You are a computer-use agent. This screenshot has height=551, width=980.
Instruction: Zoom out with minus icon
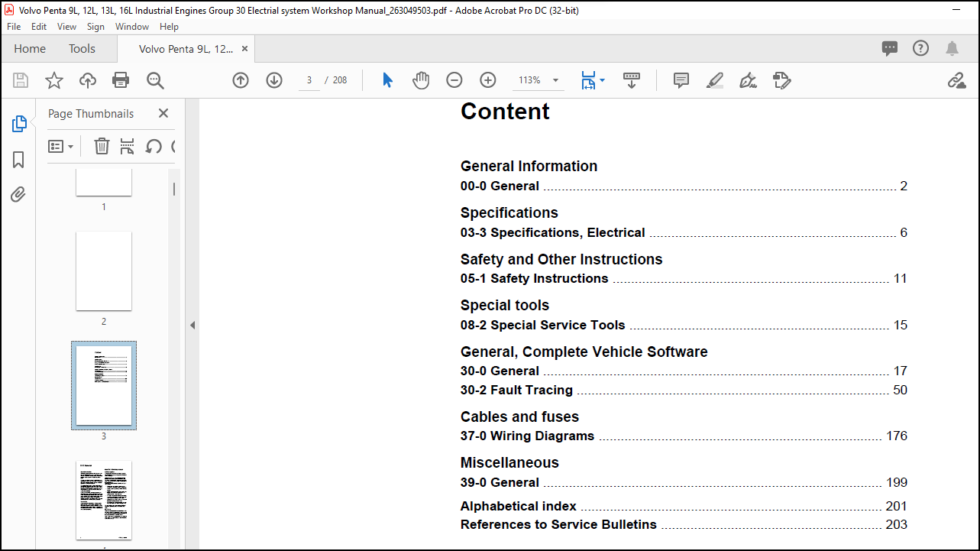[454, 80]
